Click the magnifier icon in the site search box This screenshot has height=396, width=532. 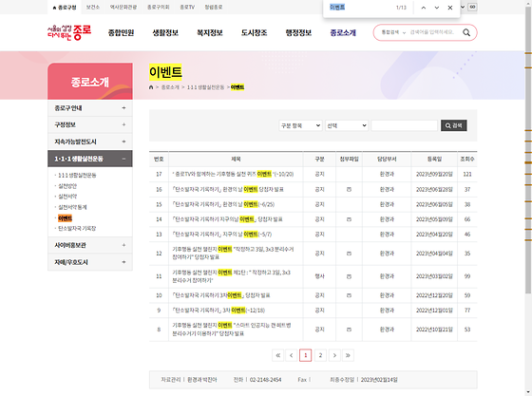[466, 32]
